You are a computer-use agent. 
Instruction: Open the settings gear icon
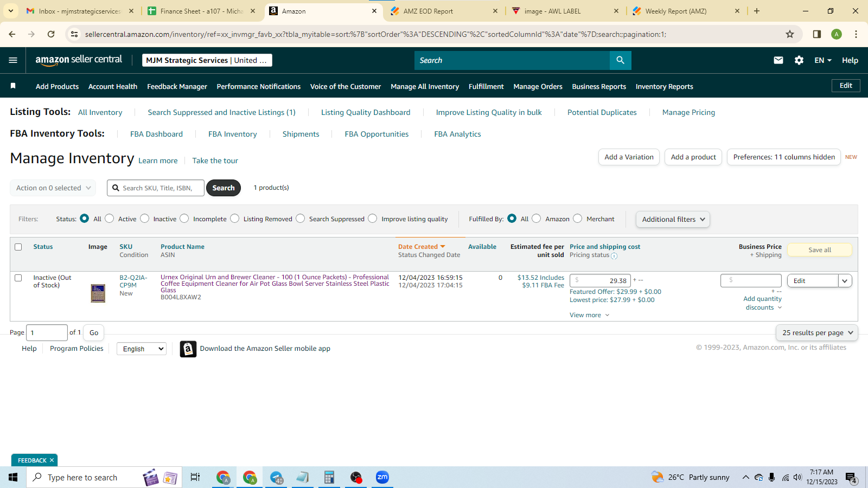tap(799, 60)
